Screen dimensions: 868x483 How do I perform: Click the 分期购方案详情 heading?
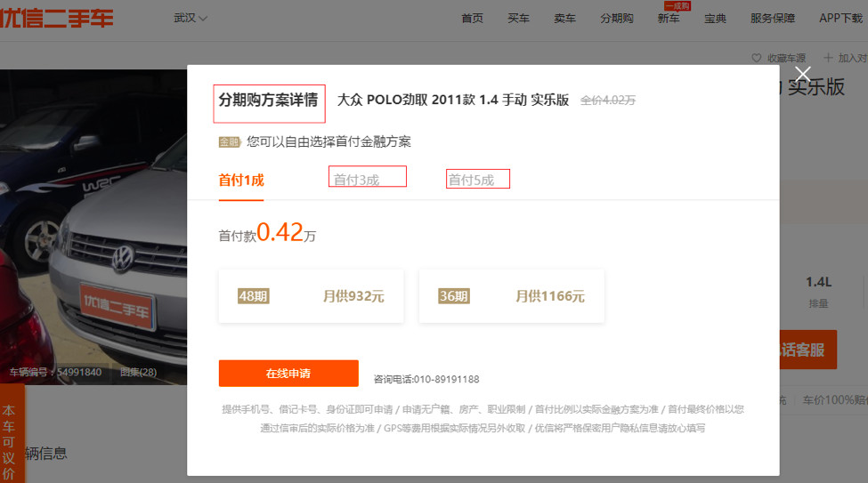269,100
